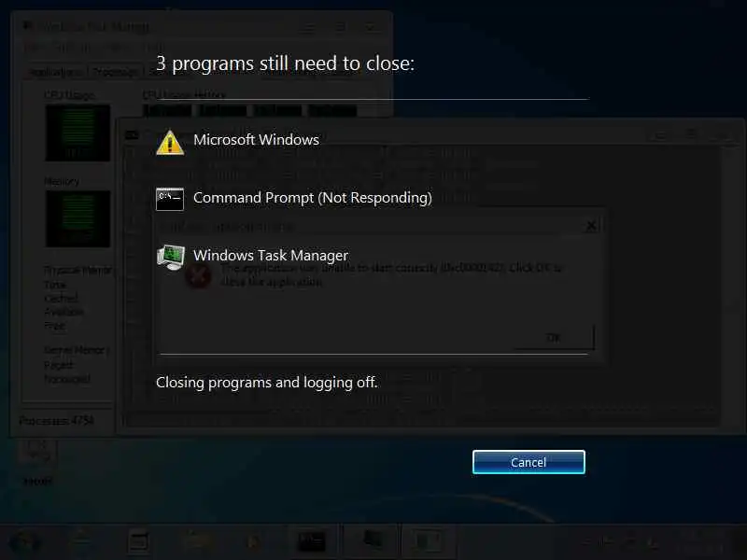Click the dimmed OK button in error dialog
This screenshot has width=747, height=560.
[x=553, y=338]
